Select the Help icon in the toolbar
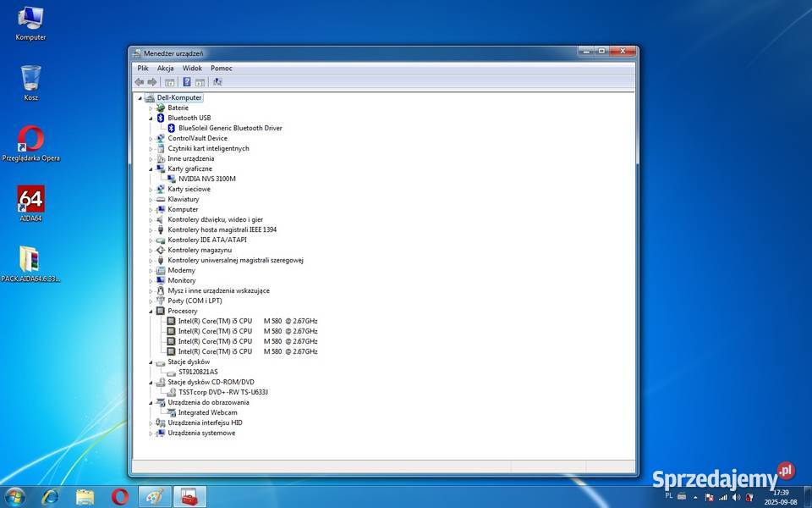The image size is (812, 508). [186, 81]
